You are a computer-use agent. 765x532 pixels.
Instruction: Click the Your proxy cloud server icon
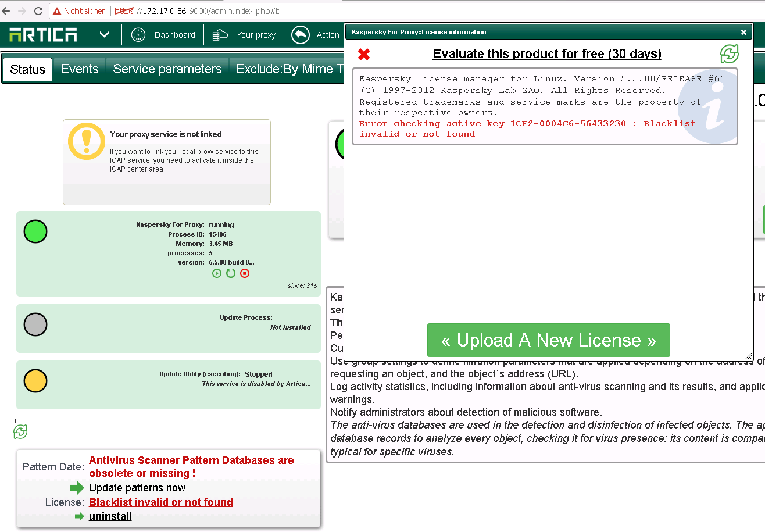coord(220,35)
